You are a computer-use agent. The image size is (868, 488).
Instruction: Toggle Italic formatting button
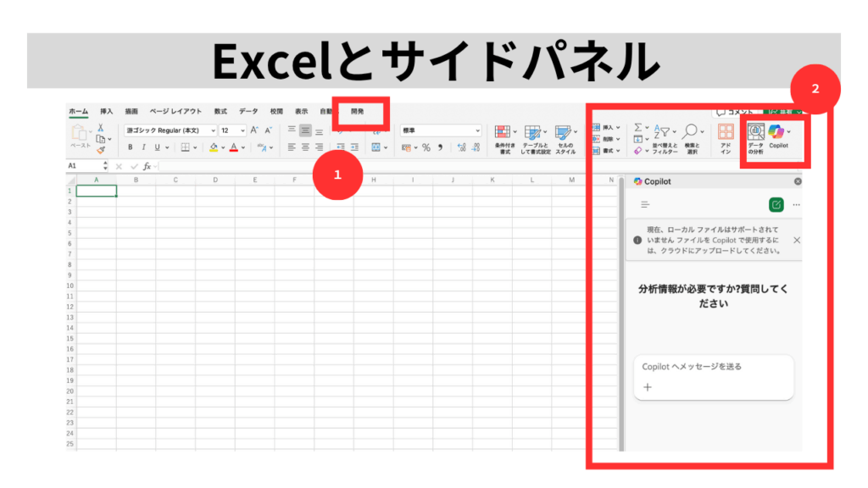point(144,147)
